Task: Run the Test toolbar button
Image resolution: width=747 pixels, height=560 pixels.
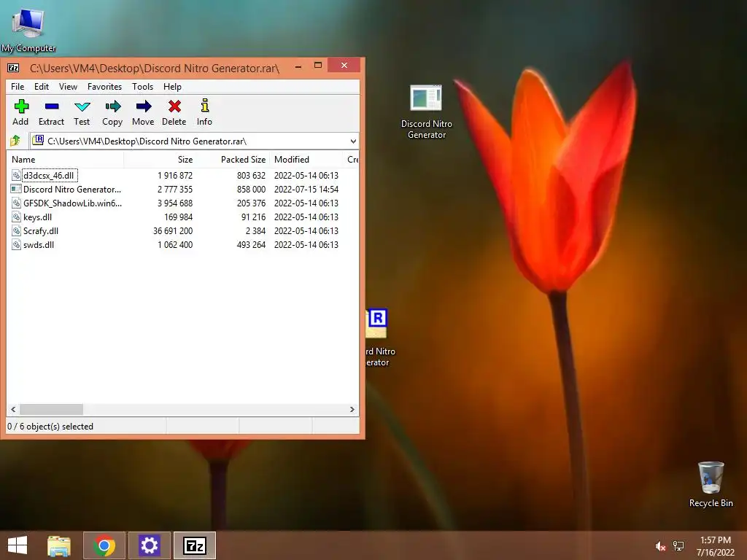Action: pyautogui.click(x=82, y=113)
